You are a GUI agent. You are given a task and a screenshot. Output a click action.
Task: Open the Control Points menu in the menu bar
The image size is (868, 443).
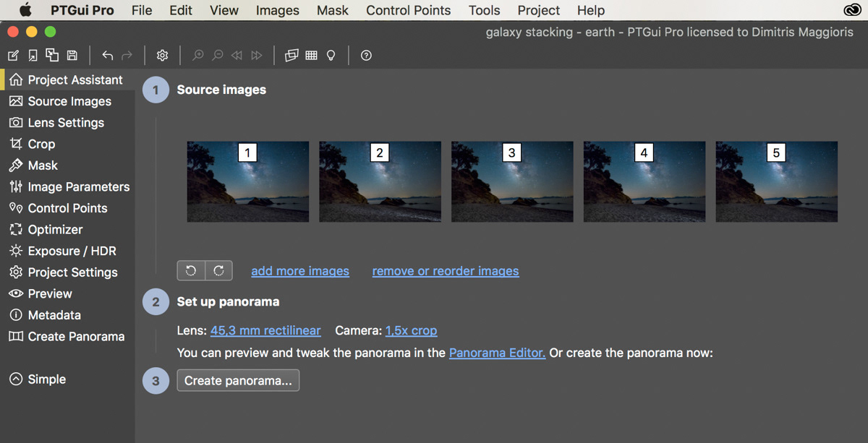(409, 10)
